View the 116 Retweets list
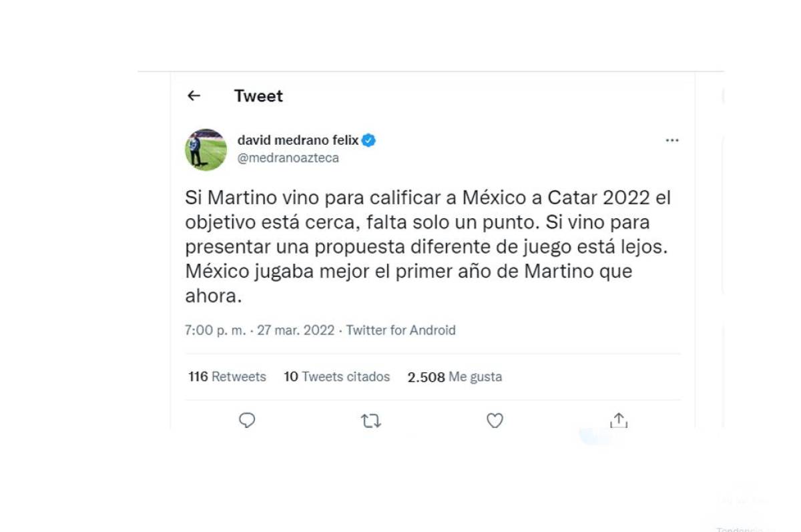The width and height of the screenshot is (801, 532). pos(227,376)
